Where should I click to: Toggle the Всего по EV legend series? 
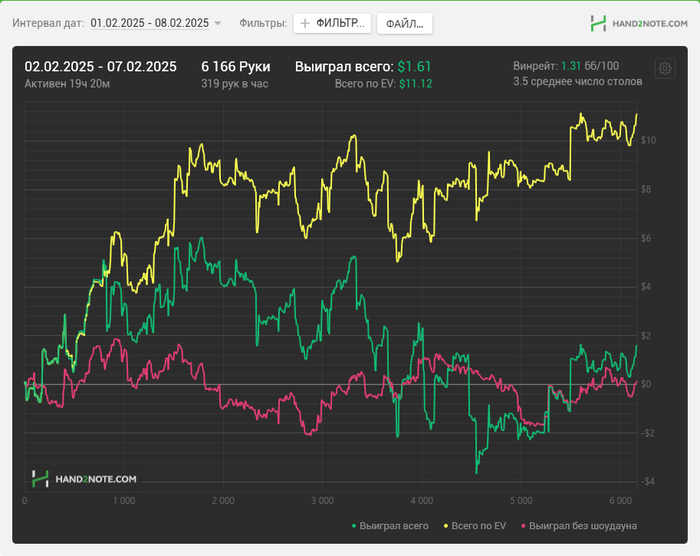[x=475, y=526]
